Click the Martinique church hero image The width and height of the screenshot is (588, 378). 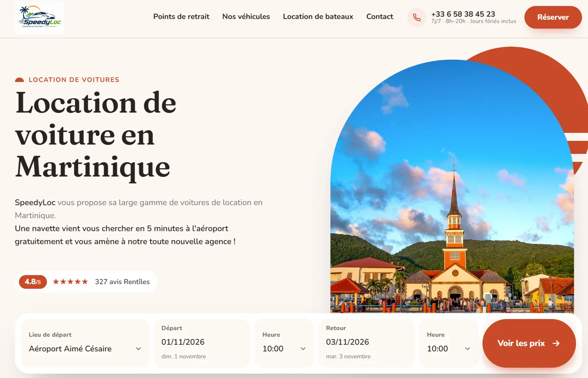coord(452,186)
